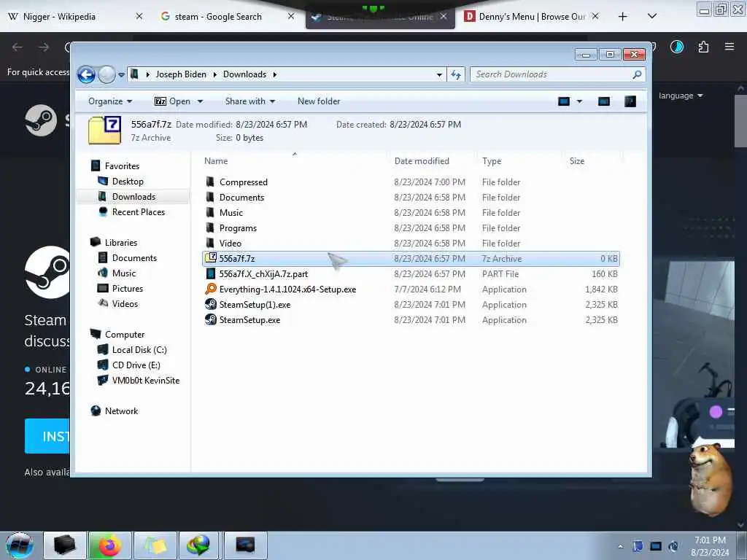The height and width of the screenshot is (560, 747).
Task: Click New folder in the toolbar
Action: point(319,101)
